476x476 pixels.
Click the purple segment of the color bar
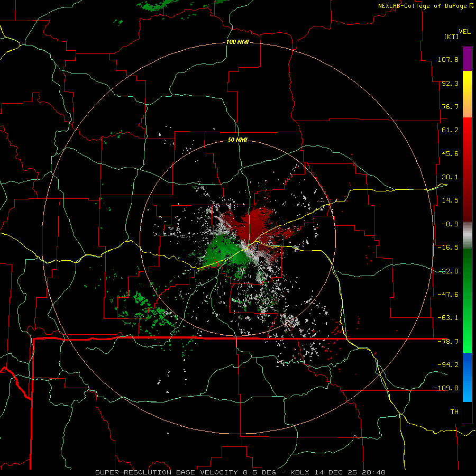pos(467,59)
